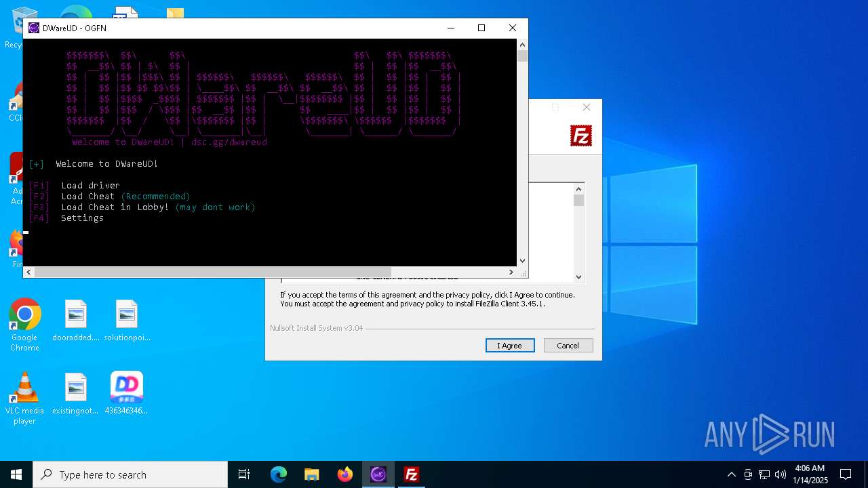This screenshot has width=868, height=488.
Task: Click 'Load driver' console line
Action: click(75, 185)
